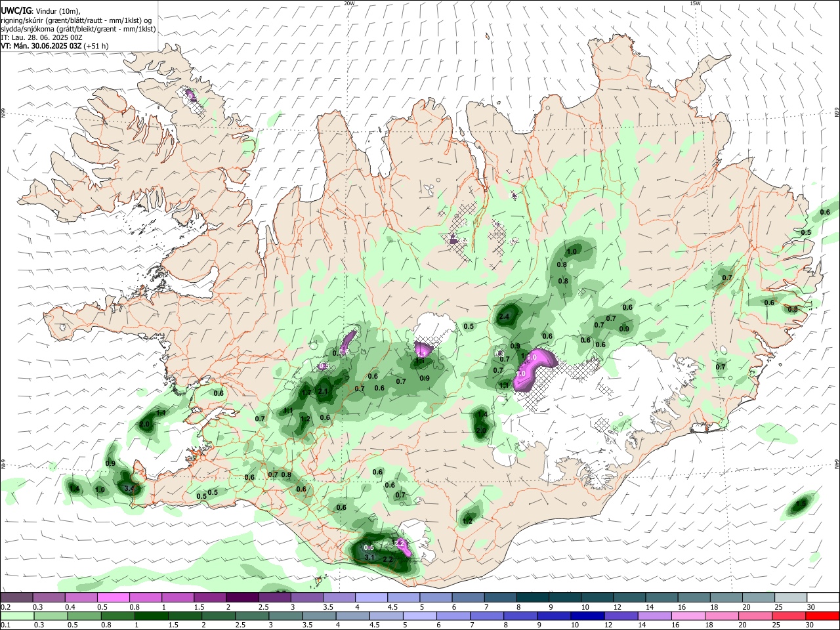Click the pale grey snow swatch starting at 25
This screenshot has width=840, height=630.
click(791, 597)
